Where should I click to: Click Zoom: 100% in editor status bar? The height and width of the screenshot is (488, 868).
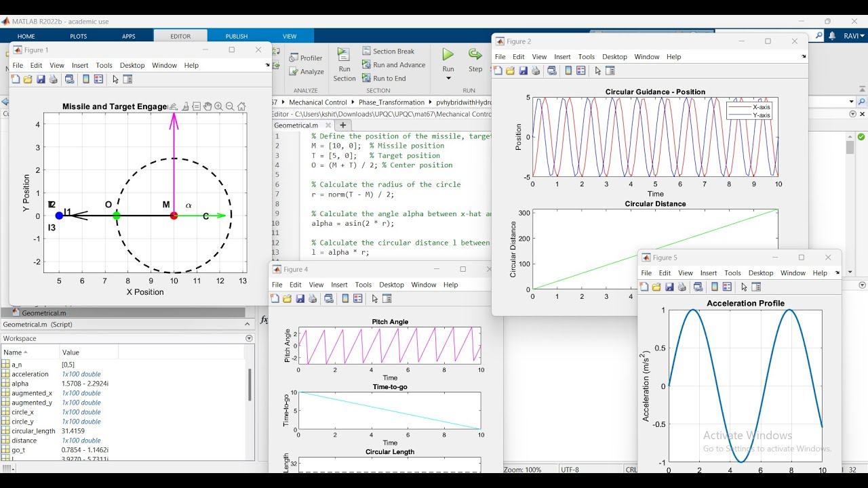point(523,470)
